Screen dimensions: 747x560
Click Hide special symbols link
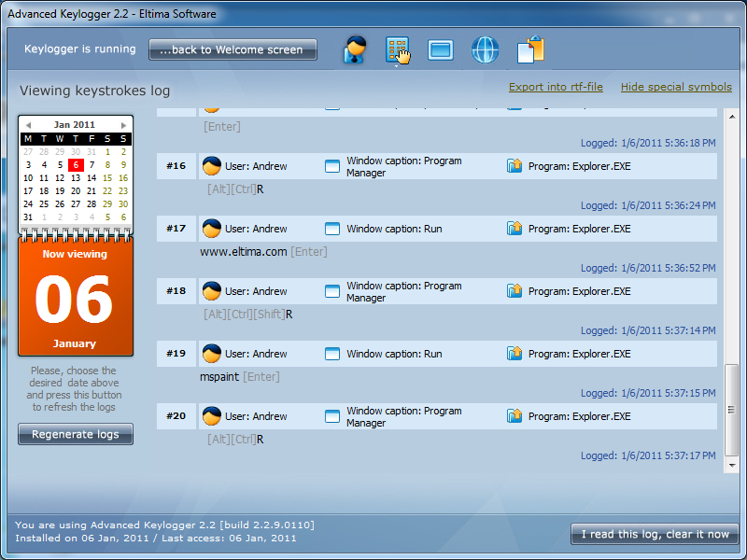pos(676,87)
